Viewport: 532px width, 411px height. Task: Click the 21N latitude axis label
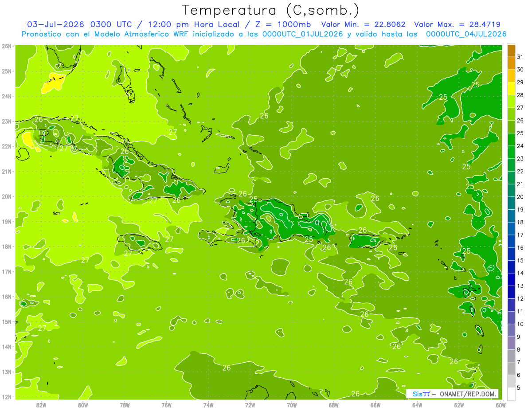click(x=7, y=171)
